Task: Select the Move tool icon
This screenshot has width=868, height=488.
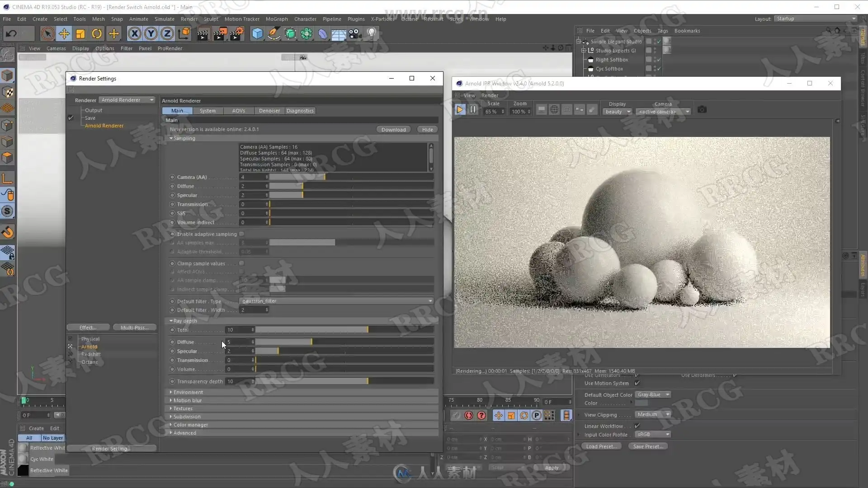Action: coord(64,33)
